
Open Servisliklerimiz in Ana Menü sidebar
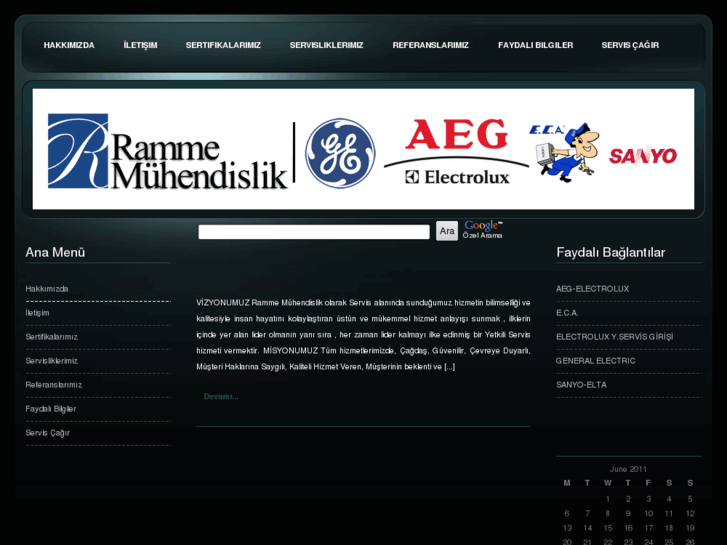coord(51,361)
